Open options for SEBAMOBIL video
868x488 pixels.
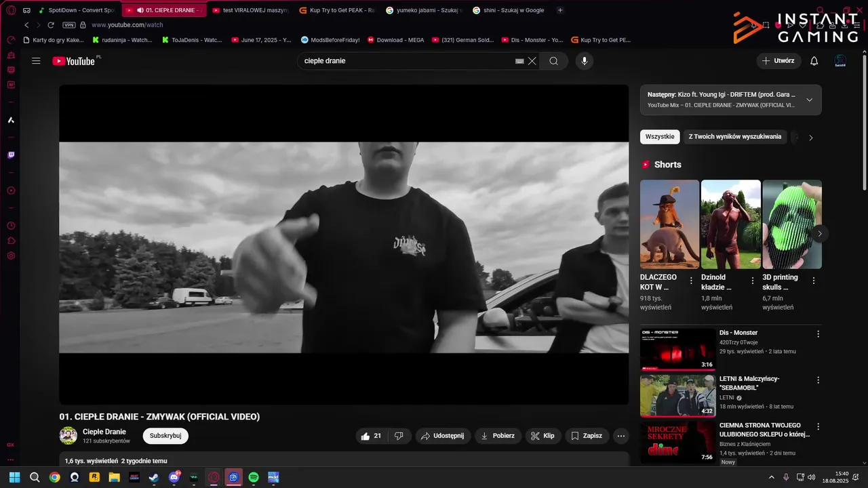tap(818, 380)
